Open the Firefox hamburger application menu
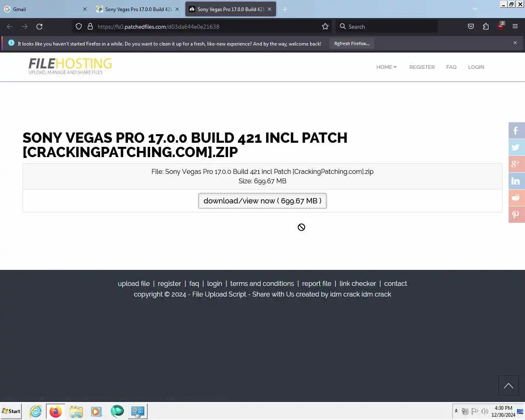Image resolution: width=525 pixels, height=420 pixels. [x=515, y=27]
